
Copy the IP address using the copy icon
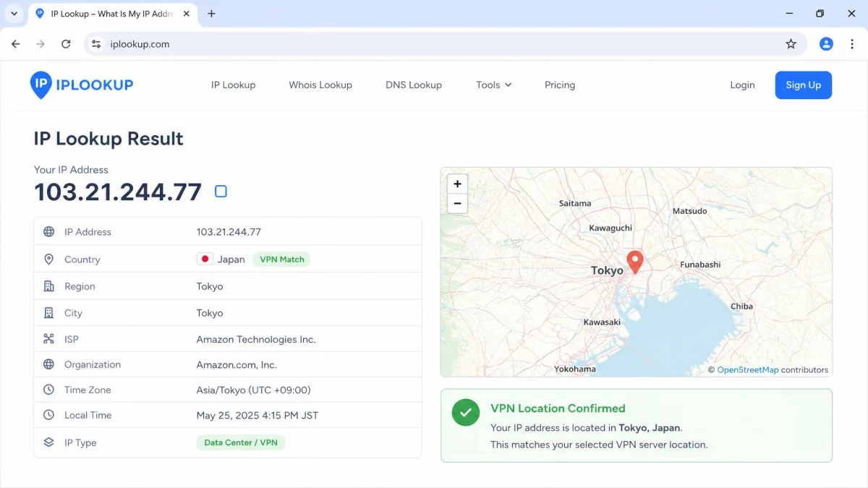point(221,191)
